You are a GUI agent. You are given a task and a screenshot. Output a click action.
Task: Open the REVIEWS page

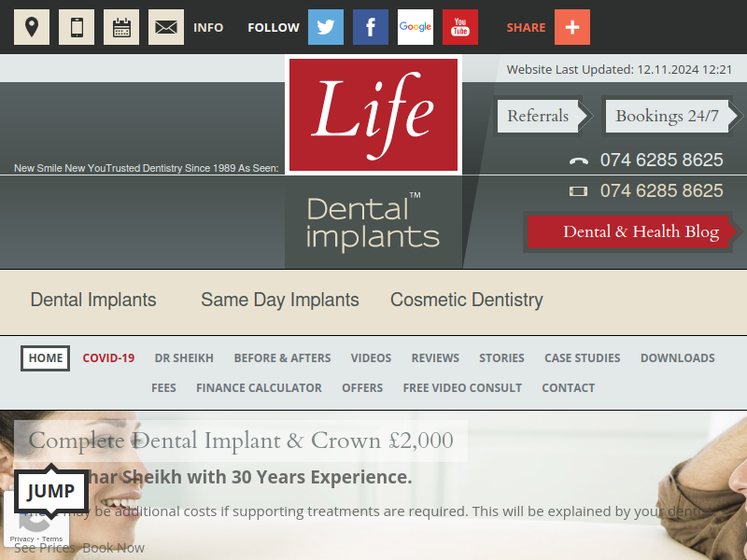435,358
